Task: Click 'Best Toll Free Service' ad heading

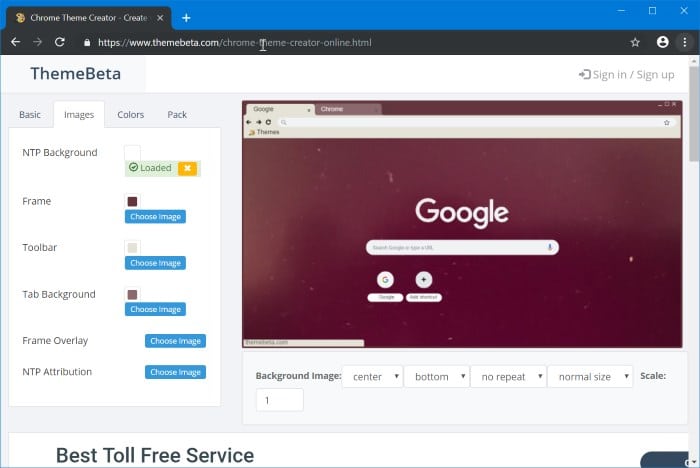Action: pos(155,455)
